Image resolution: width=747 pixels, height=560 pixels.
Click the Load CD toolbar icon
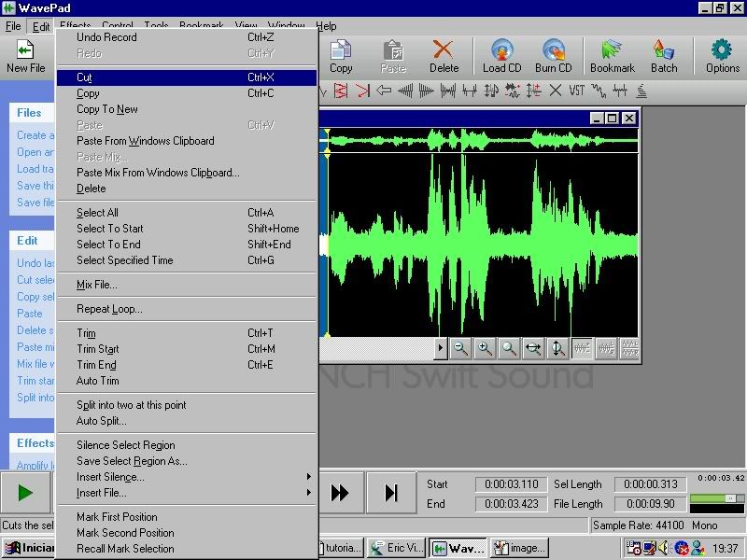point(501,56)
